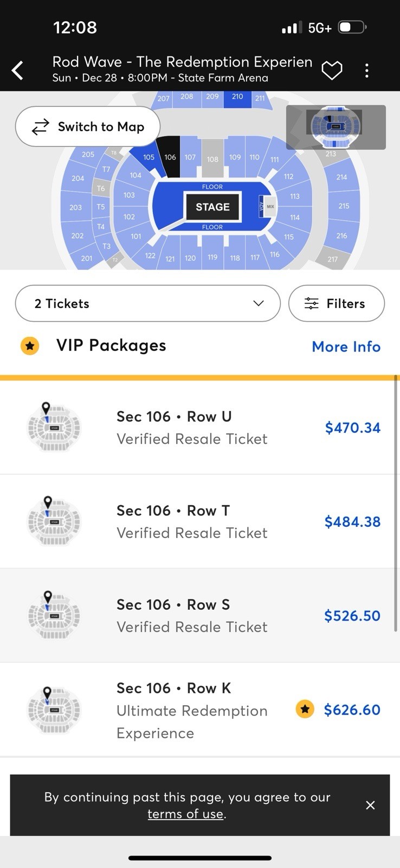Screen dimensions: 400x868
Task: Tap the back arrow to leave event page
Action: tap(17, 70)
